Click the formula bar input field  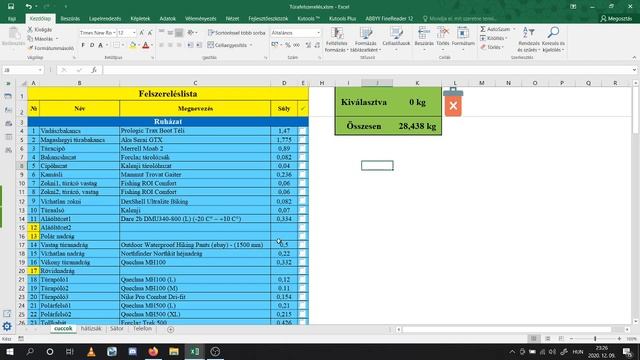click(367, 70)
